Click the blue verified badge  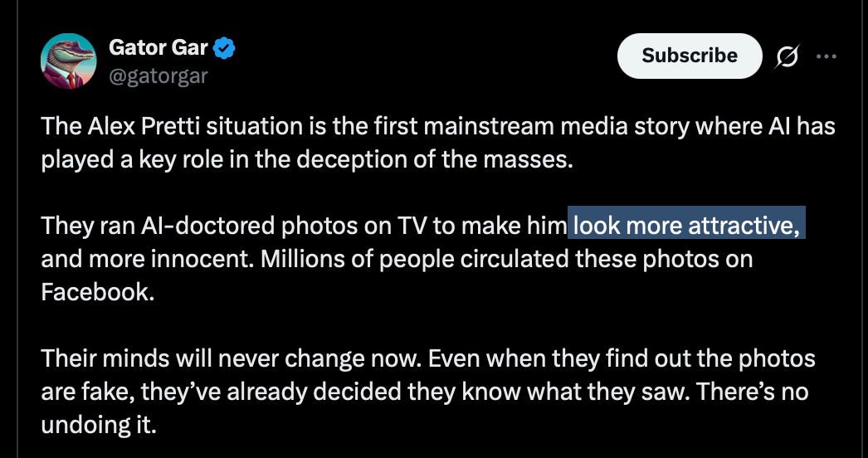point(224,49)
